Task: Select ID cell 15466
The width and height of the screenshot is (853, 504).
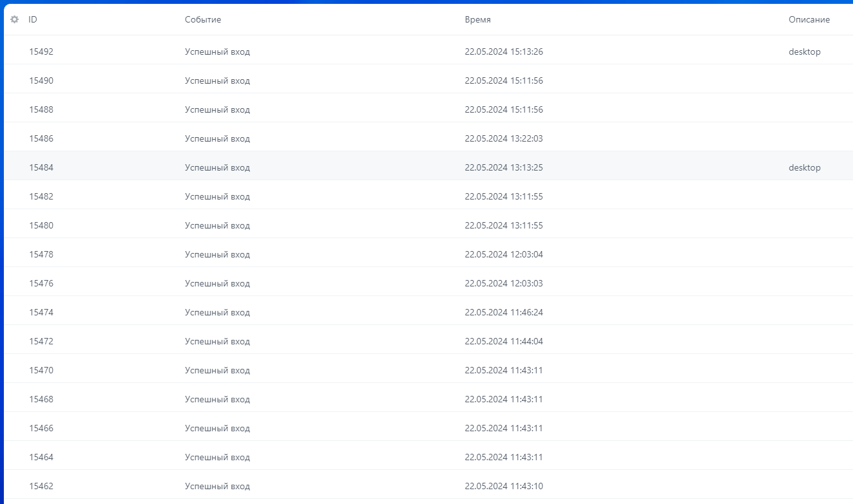Action: (x=41, y=428)
